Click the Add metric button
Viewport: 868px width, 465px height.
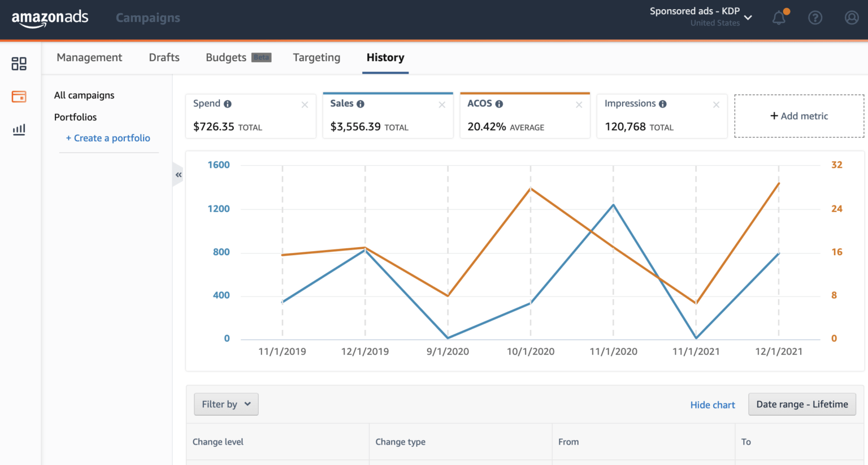click(798, 115)
